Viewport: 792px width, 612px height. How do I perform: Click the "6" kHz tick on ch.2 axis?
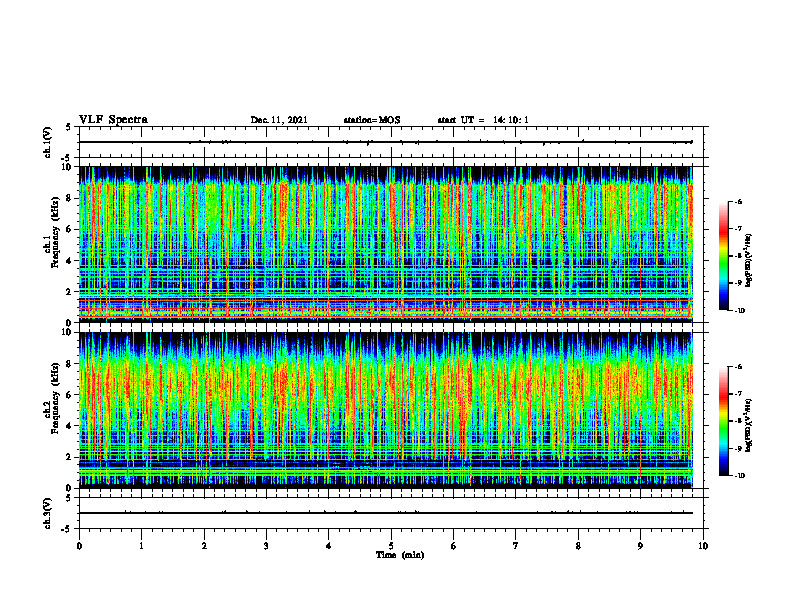70,395
